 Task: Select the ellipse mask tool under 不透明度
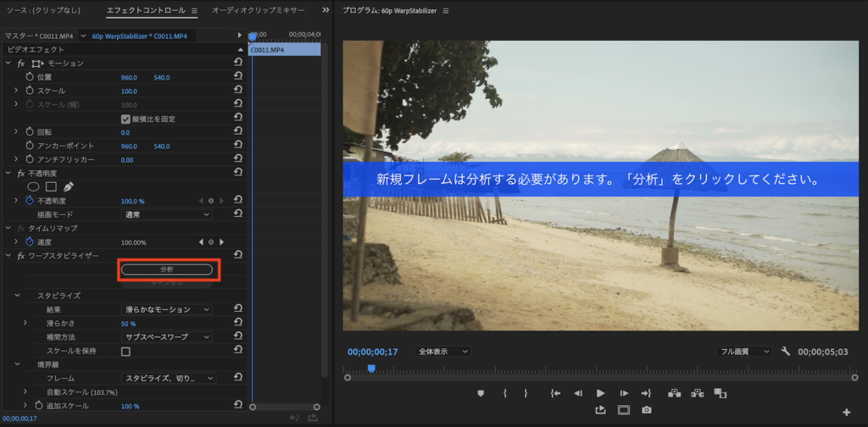click(x=34, y=186)
